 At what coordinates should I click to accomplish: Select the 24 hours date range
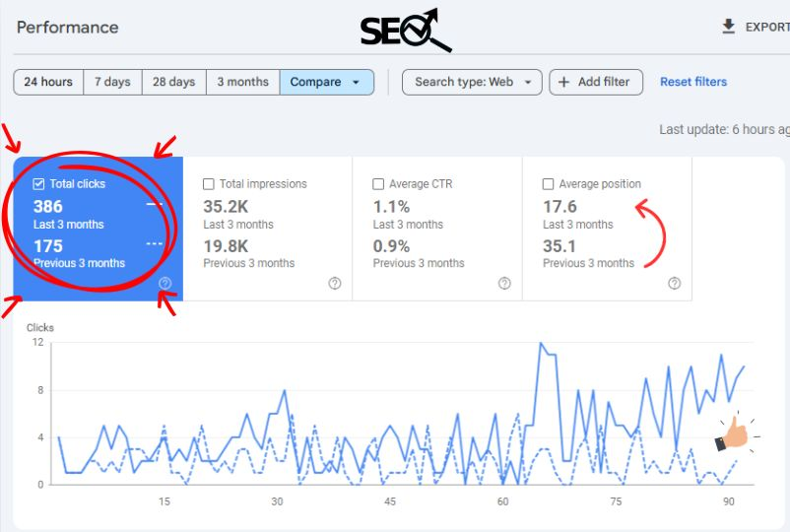(48, 82)
